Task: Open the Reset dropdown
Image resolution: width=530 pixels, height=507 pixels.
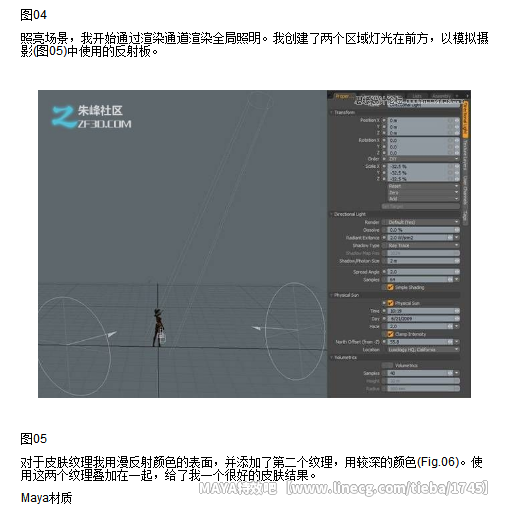Action: 424,186
